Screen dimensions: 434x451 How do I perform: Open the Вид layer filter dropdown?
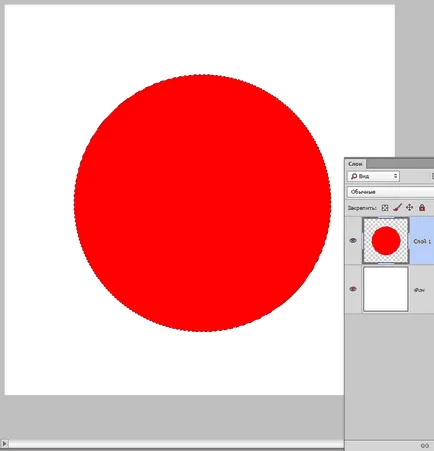(373, 176)
